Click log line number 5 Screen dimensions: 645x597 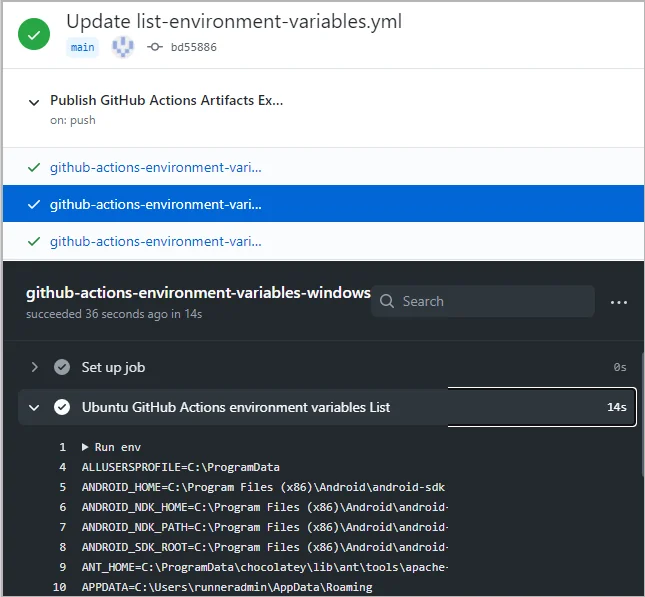pyautogui.click(x=63, y=487)
